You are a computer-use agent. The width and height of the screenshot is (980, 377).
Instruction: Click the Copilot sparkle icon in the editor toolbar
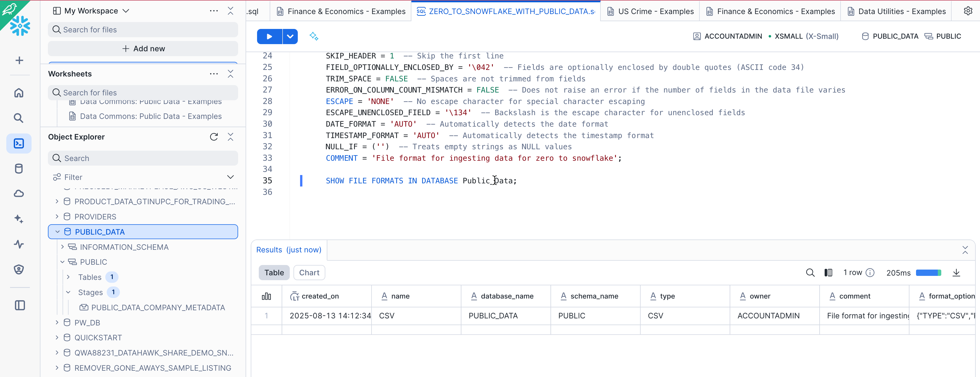tap(314, 36)
